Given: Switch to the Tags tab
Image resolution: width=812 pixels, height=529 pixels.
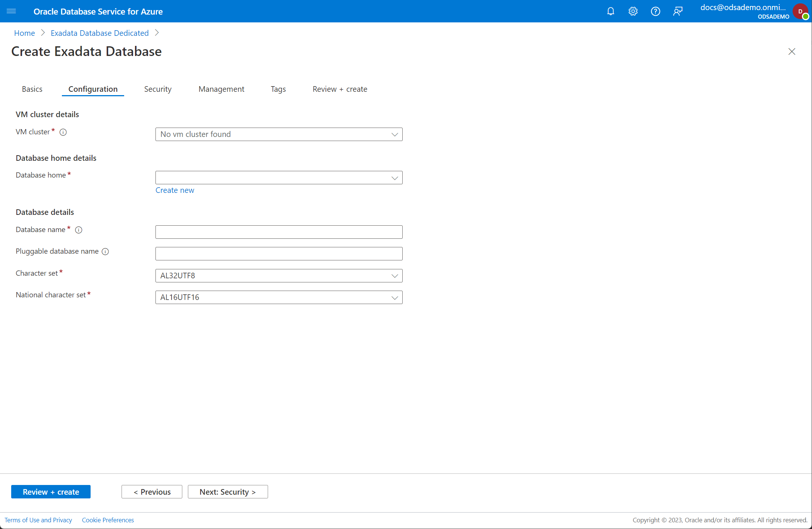Looking at the screenshot, I should [x=278, y=89].
